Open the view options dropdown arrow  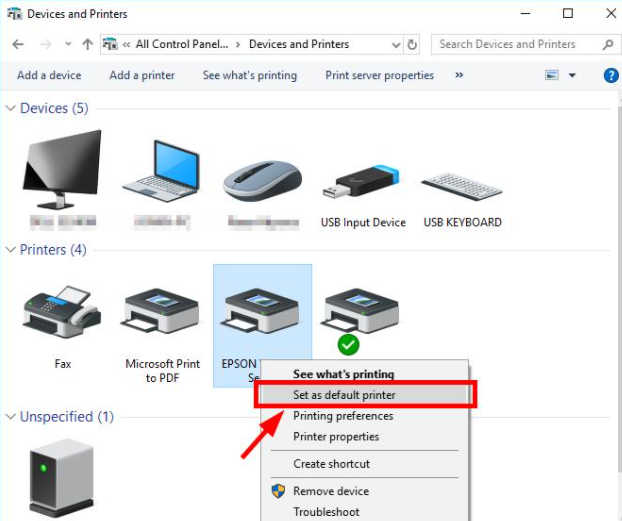[573, 76]
